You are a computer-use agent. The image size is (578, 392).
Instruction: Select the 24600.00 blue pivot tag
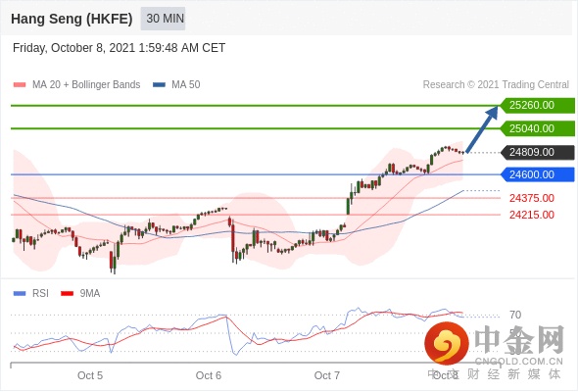click(537, 174)
